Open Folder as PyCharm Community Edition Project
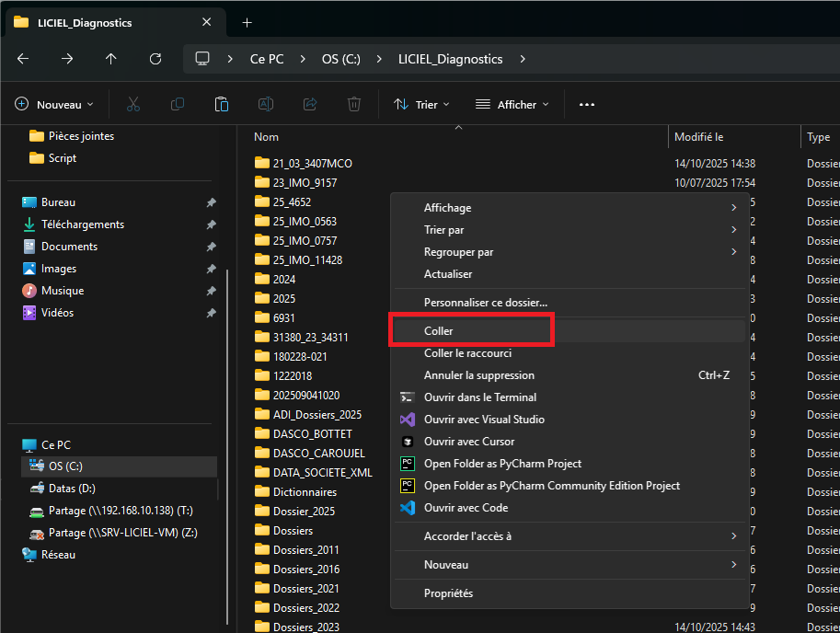The width and height of the screenshot is (840, 633). (x=551, y=486)
